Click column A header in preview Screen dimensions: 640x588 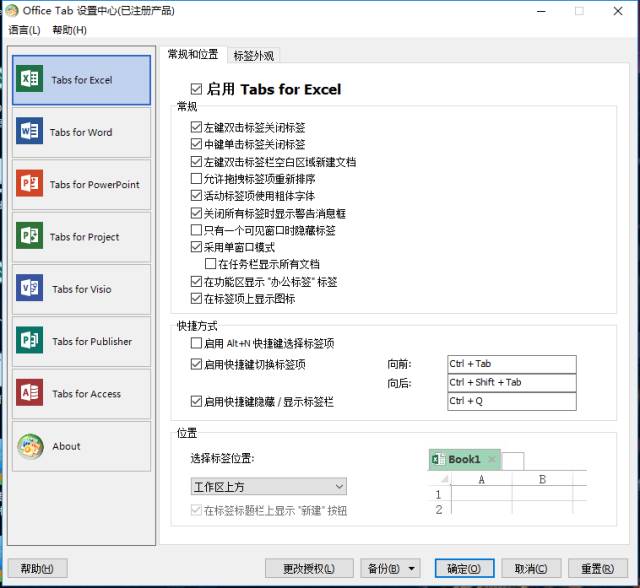click(482, 479)
